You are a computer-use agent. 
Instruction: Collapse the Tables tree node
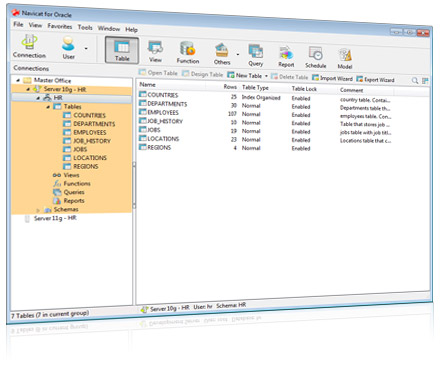48,107
